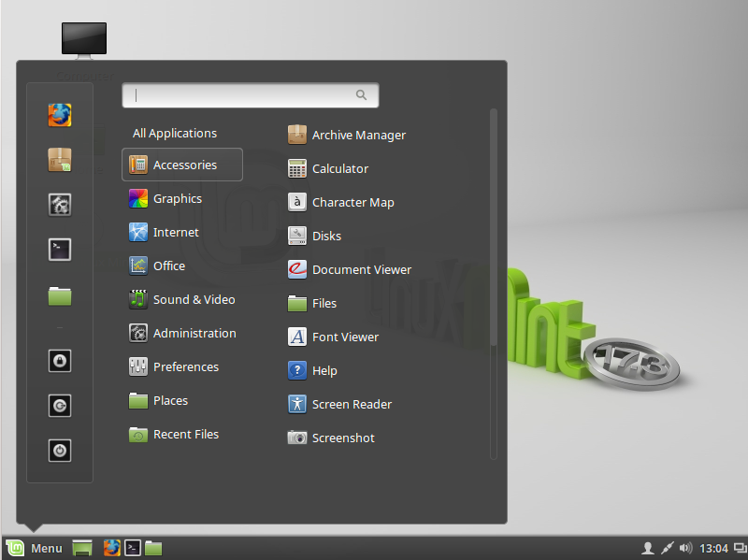This screenshot has height=560, width=748.
Task: Click the magnifier icon in search box
Action: [x=361, y=95]
